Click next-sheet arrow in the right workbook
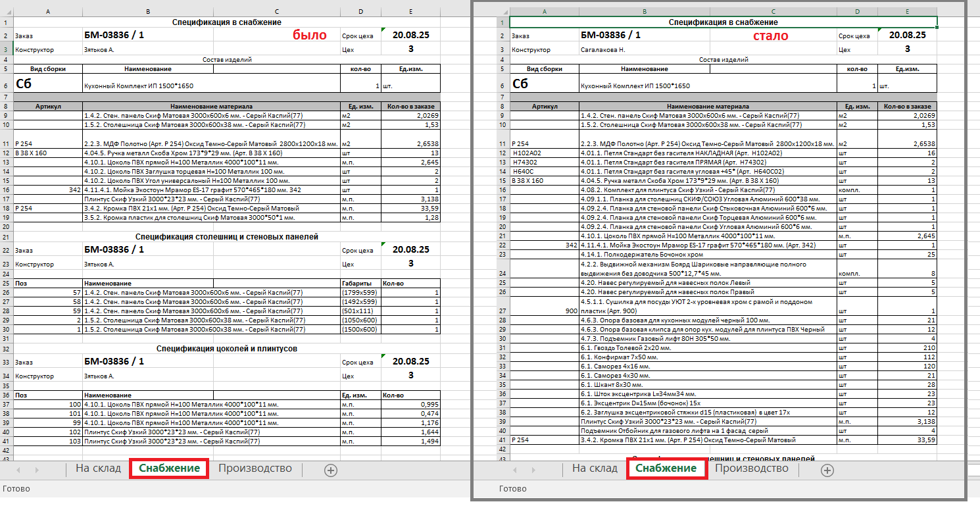The height and width of the screenshot is (506, 980). point(533,470)
